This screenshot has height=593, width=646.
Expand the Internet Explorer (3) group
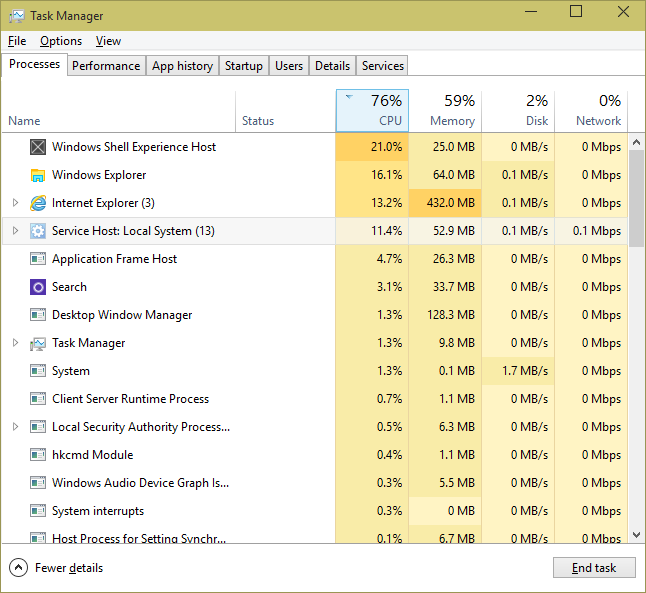(x=15, y=203)
